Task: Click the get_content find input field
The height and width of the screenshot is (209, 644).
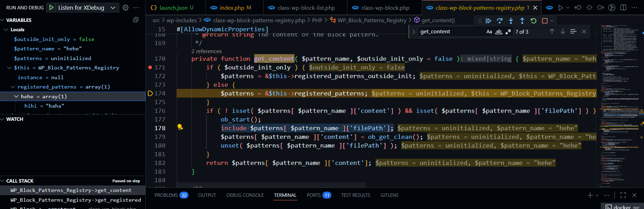Action: (450, 32)
